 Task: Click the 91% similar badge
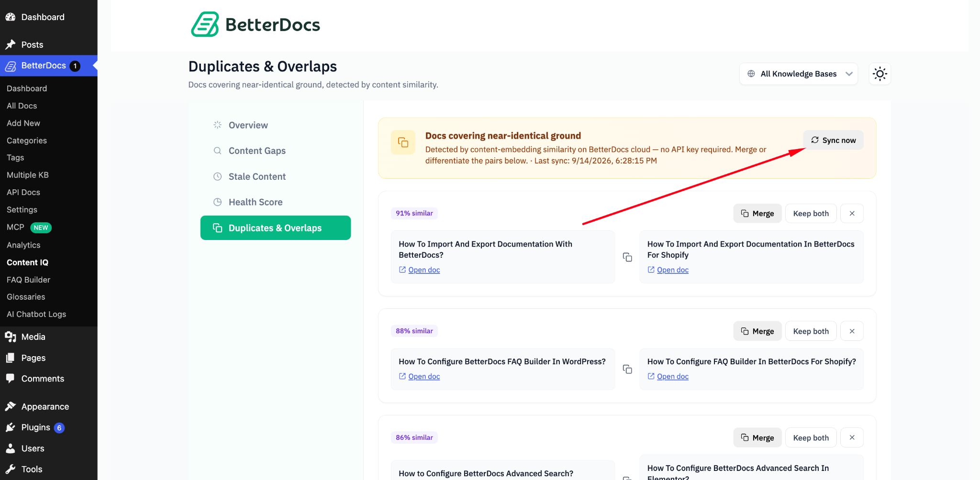414,213
